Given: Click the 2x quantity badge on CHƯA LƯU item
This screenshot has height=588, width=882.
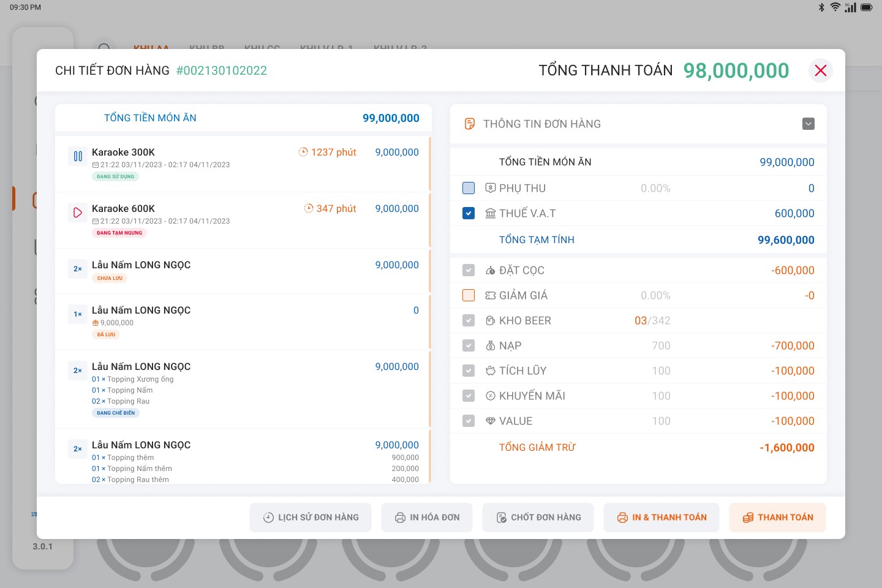Looking at the screenshot, I should point(78,269).
